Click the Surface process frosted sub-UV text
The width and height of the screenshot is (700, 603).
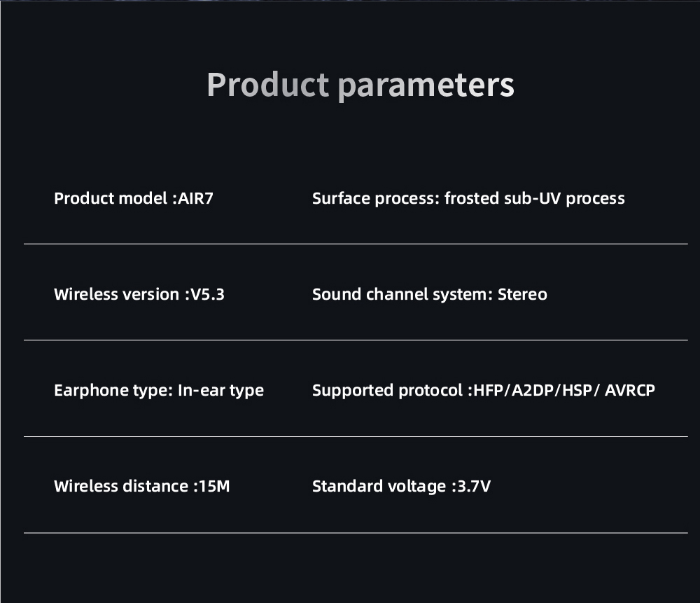[x=468, y=199]
